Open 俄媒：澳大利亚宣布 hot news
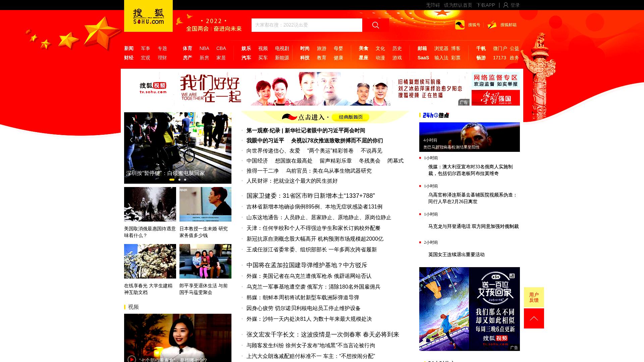Viewport: 644px width, 362px height. pos(470,170)
